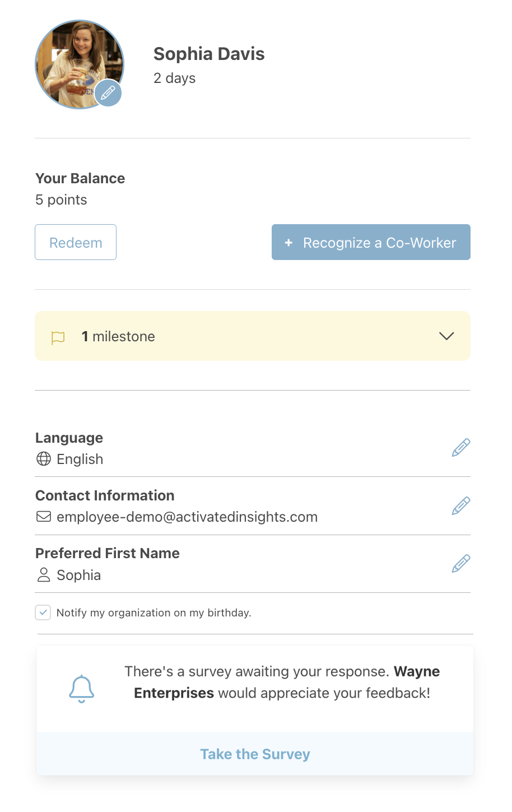The height and width of the screenshot is (812, 512).
Task: Edit the Language setting pencil icon
Action: coord(461,448)
